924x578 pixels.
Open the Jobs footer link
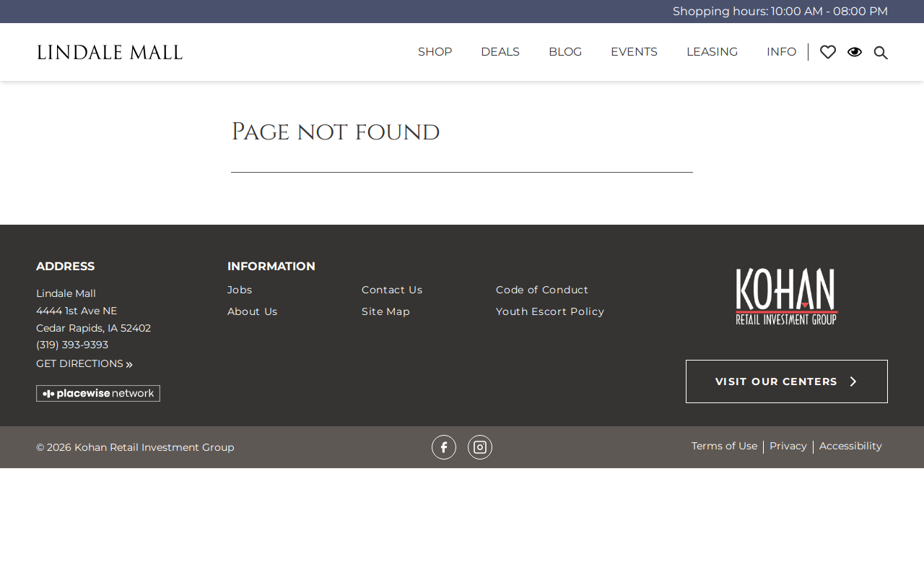[x=240, y=290]
